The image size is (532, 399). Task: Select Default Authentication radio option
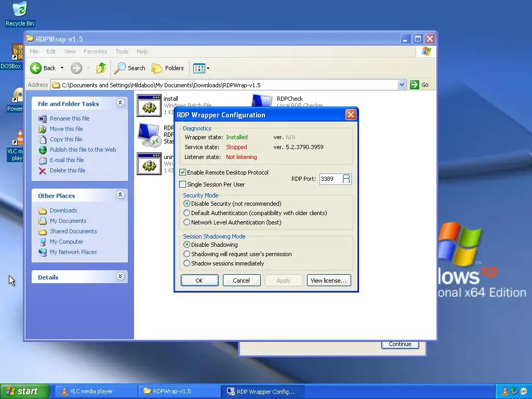click(x=187, y=213)
